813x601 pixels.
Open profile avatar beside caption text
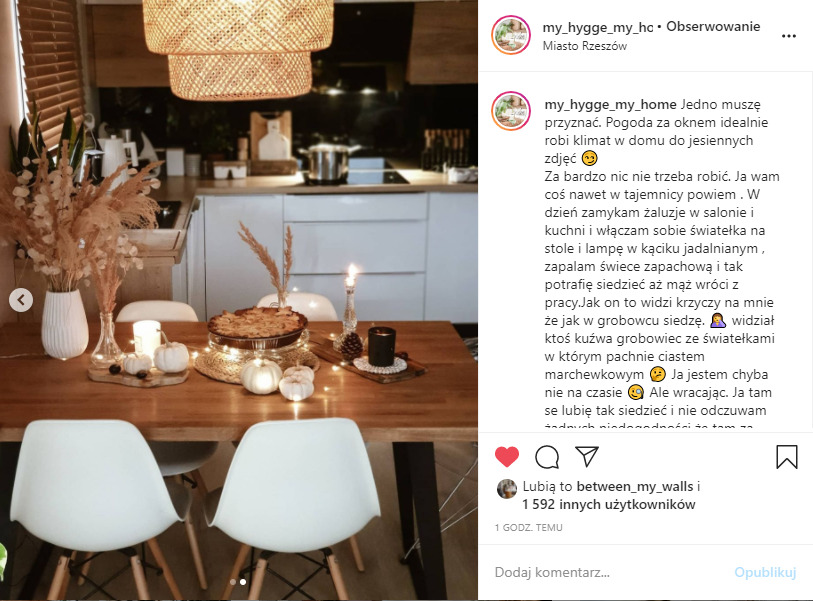511,111
